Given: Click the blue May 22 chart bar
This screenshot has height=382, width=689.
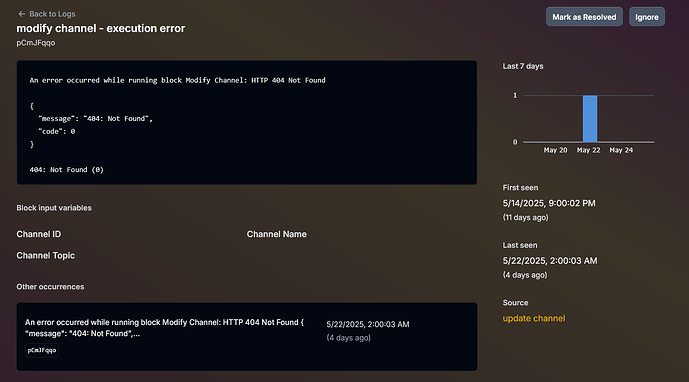Looking at the screenshot, I should click(x=590, y=119).
